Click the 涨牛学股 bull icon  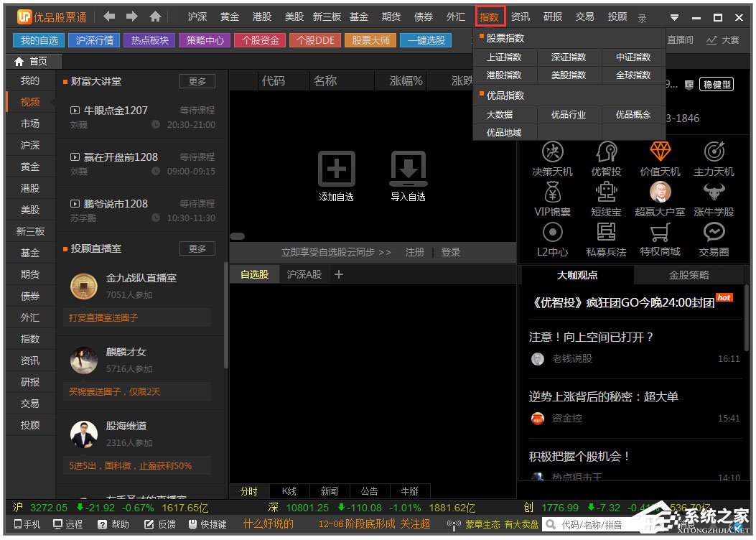(x=714, y=192)
